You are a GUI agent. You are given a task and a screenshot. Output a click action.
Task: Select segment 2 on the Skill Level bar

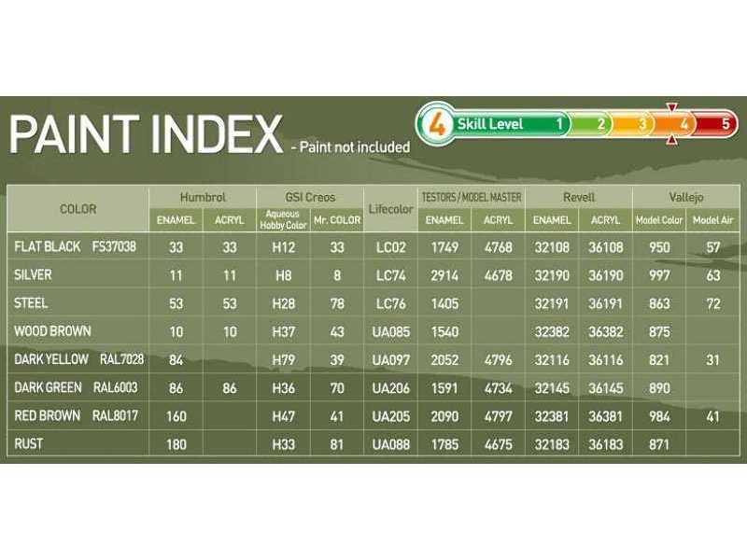[x=600, y=124]
